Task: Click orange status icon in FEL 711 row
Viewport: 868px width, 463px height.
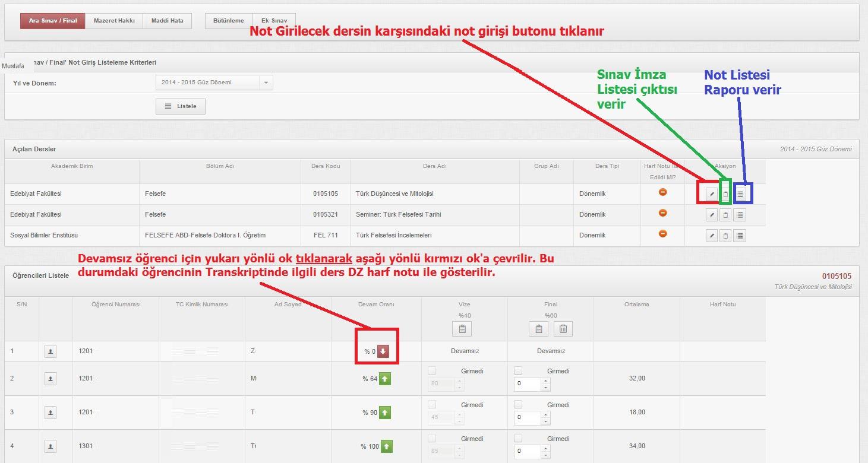Action: [663, 234]
